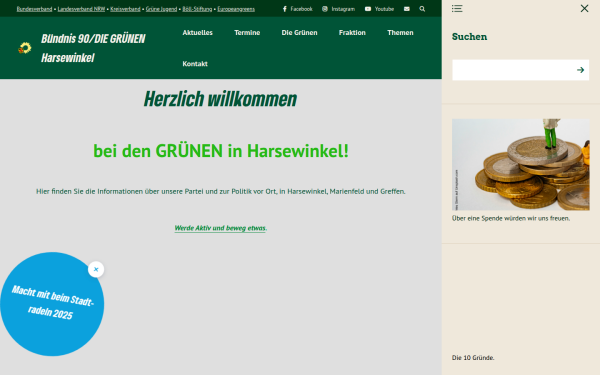The height and width of the screenshot is (375, 600).
Task: Open the Böll-Stiftung link
Action: click(x=197, y=9)
